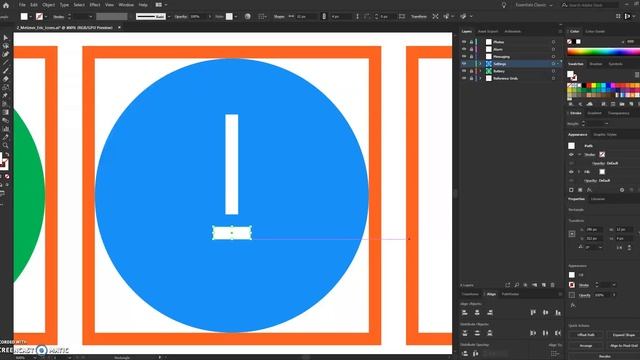Hide the Alarm layer
This screenshot has height=360, width=640.
coord(464,49)
